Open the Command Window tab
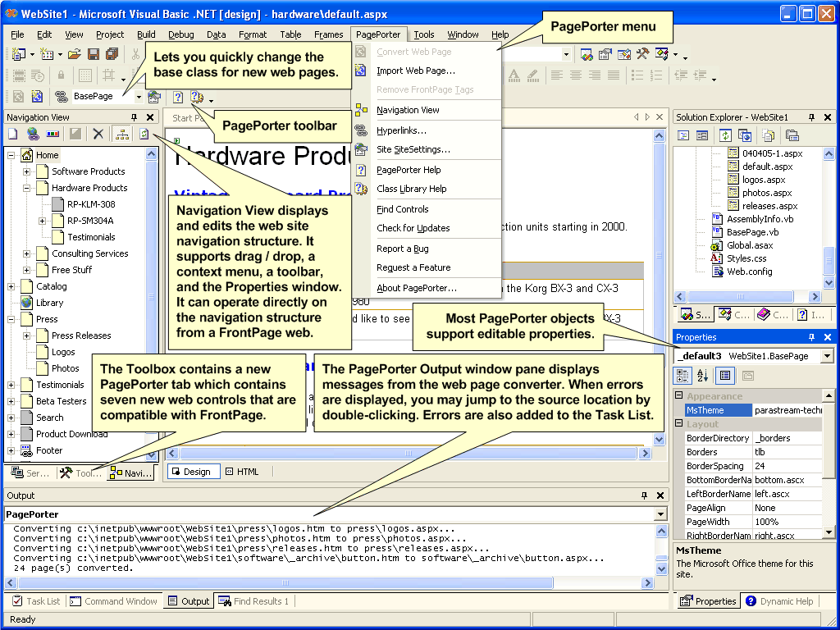 click(113, 601)
